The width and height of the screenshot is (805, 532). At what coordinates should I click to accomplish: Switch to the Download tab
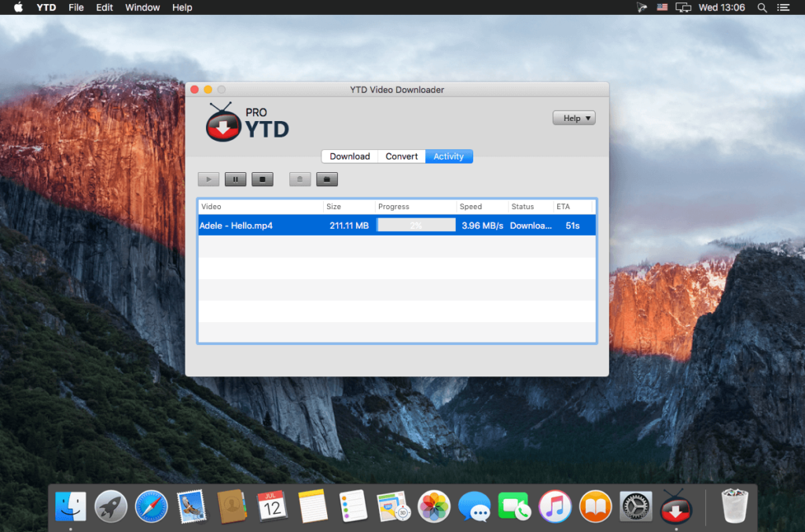(349, 156)
